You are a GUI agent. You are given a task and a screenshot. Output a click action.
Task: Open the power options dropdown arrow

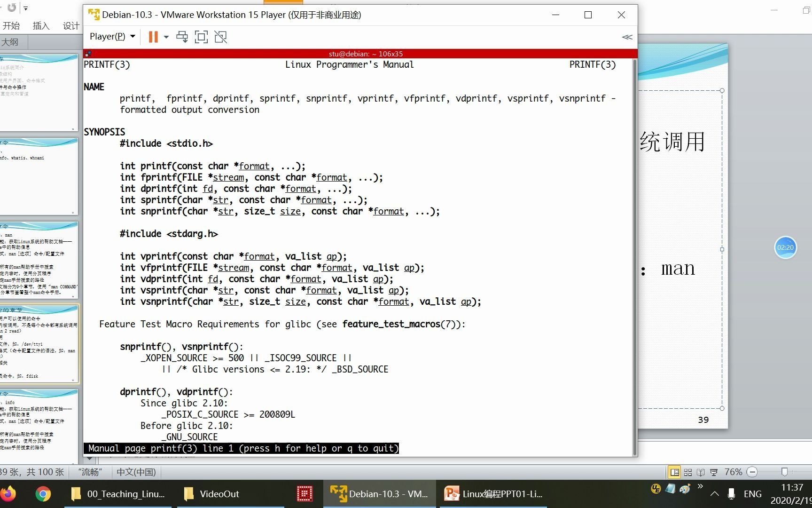point(166,37)
